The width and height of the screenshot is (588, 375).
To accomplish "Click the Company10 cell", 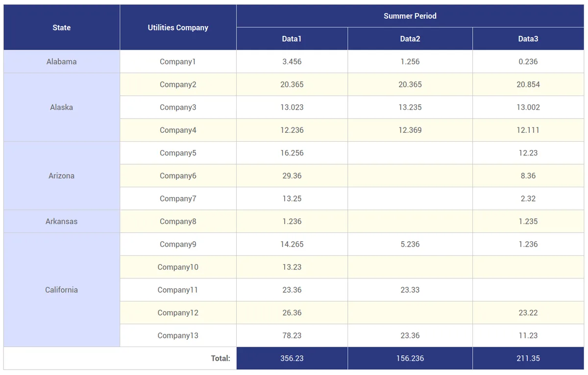I will pyautogui.click(x=178, y=267).
